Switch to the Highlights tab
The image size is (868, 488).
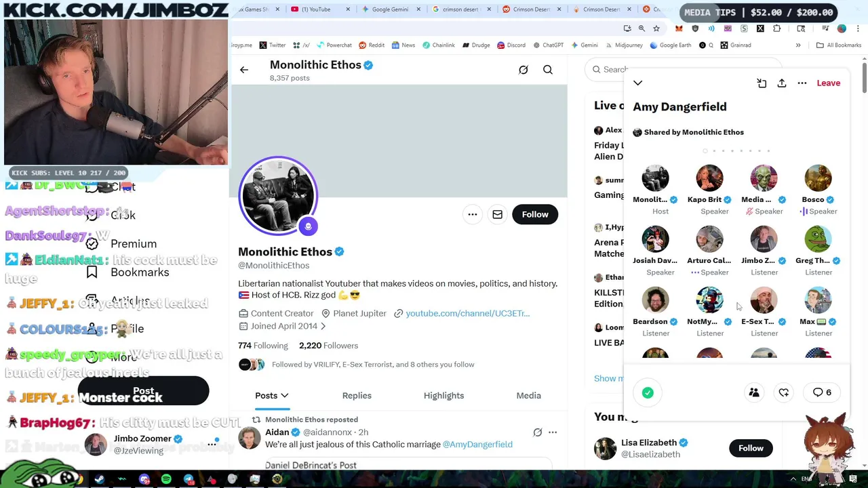point(444,396)
